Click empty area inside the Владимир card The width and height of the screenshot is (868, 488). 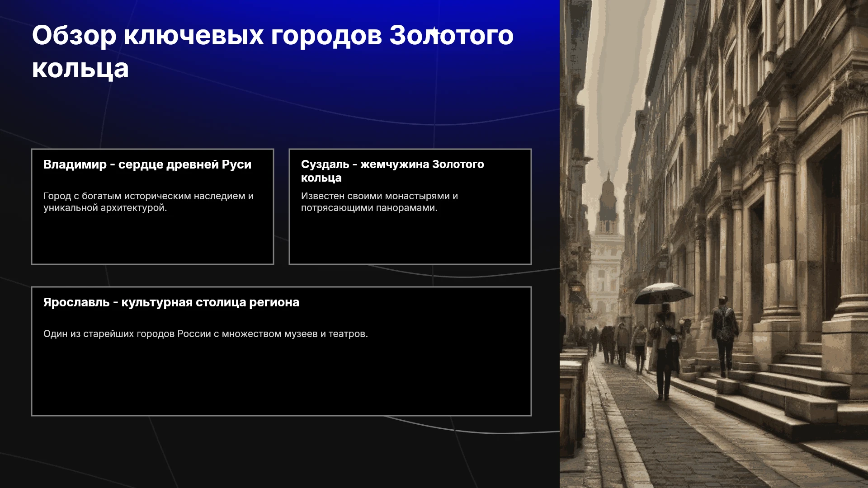tap(152, 239)
